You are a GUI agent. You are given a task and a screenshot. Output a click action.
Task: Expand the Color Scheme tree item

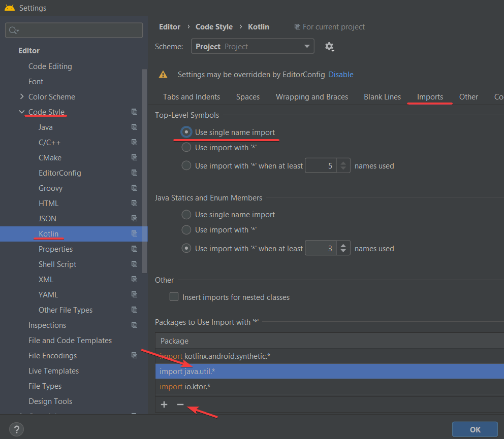click(21, 96)
